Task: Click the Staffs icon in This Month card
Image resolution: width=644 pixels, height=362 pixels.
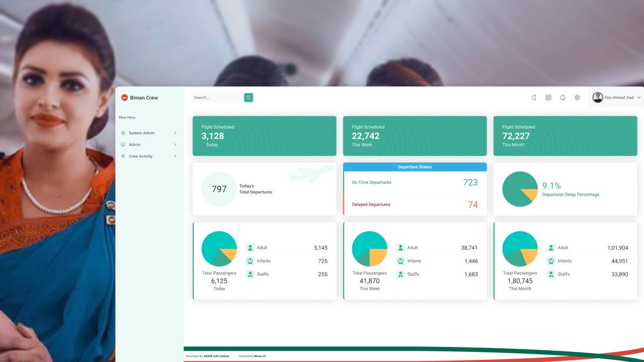Action: click(x=551, y=274)
